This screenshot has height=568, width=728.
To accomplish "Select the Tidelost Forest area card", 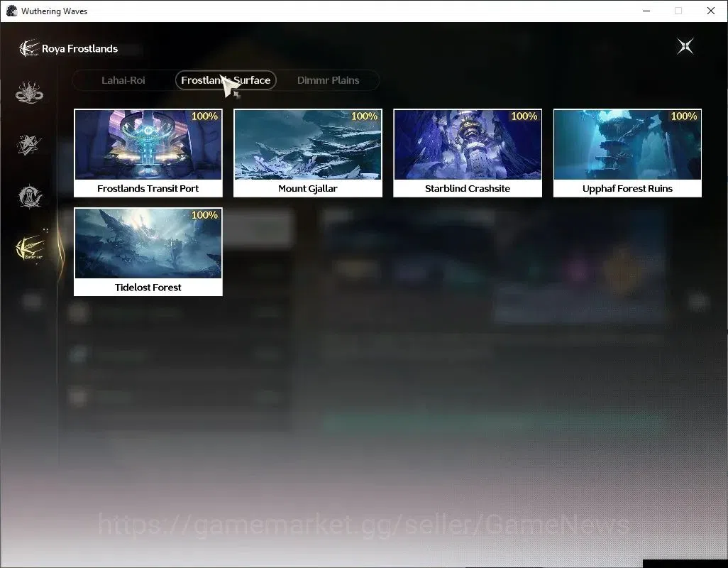I will (148, 252).
